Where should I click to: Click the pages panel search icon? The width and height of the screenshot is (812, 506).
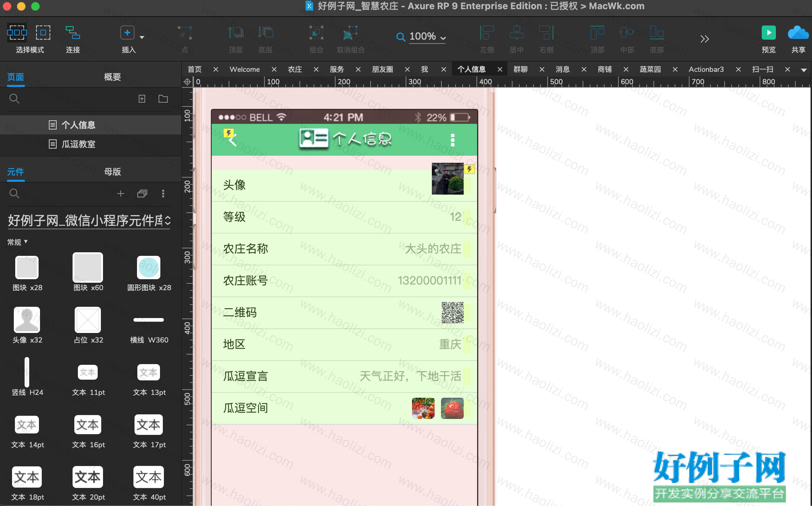14,98
